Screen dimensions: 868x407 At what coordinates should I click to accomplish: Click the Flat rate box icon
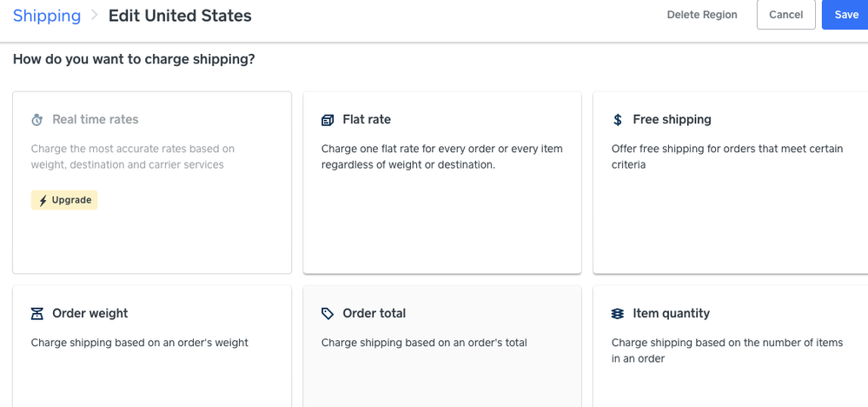[328, 120]
